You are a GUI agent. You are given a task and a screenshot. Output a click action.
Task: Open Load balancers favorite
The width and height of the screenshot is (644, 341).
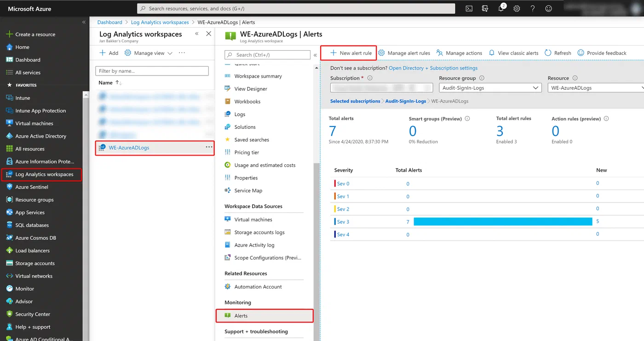click(x=32, y=251)
